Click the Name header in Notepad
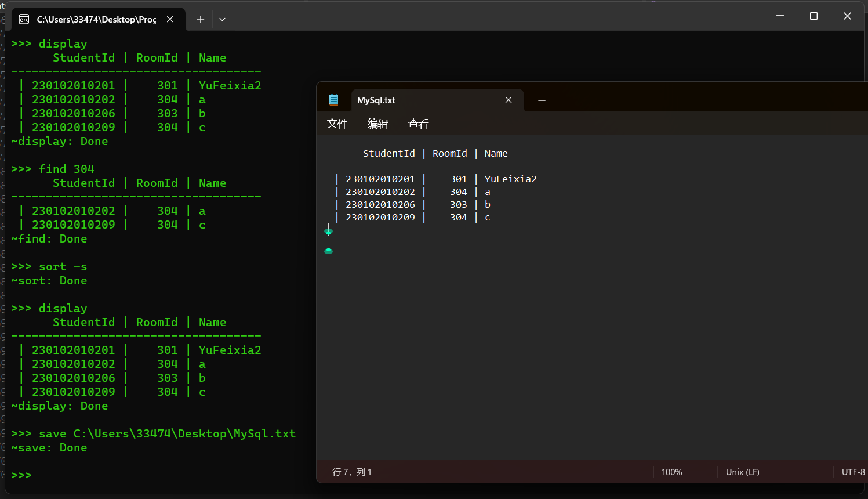 click(x=496, y=153)
